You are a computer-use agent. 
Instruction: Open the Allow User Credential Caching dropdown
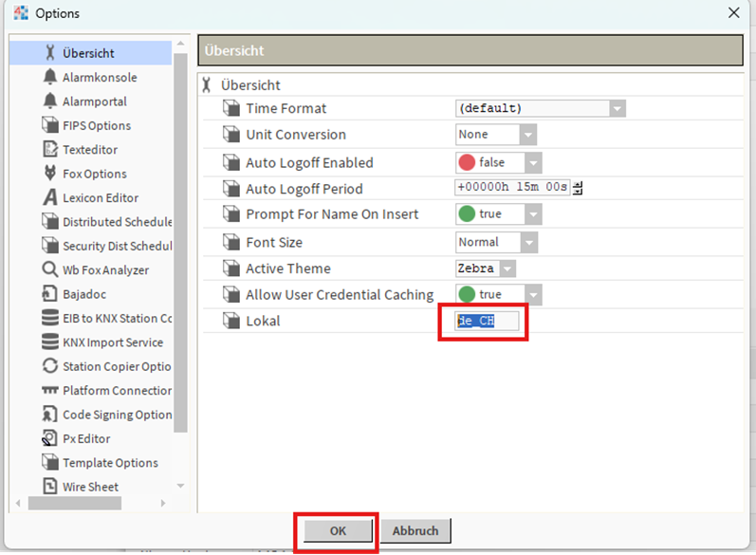pyautogui.click(x=533, y=295)
